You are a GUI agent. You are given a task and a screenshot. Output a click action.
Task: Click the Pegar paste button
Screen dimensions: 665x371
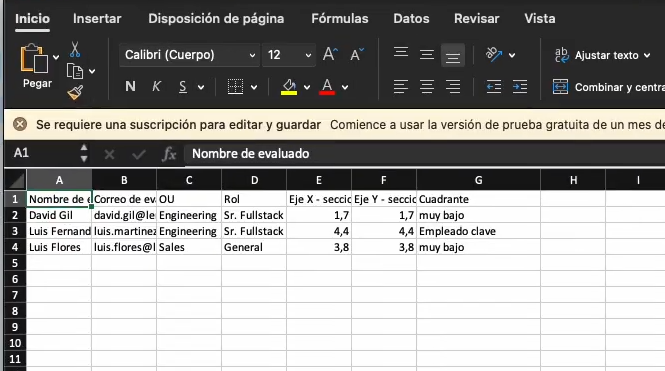[36, 66]
